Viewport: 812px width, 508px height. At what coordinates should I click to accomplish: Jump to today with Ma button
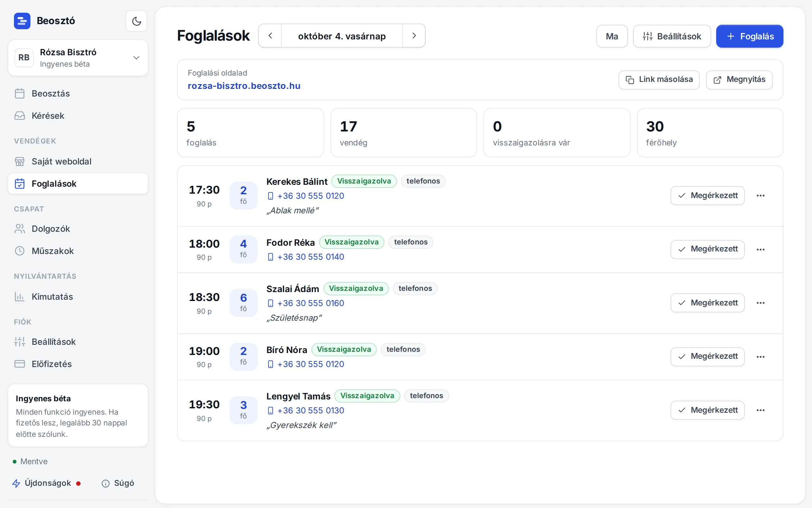(612, 36)
